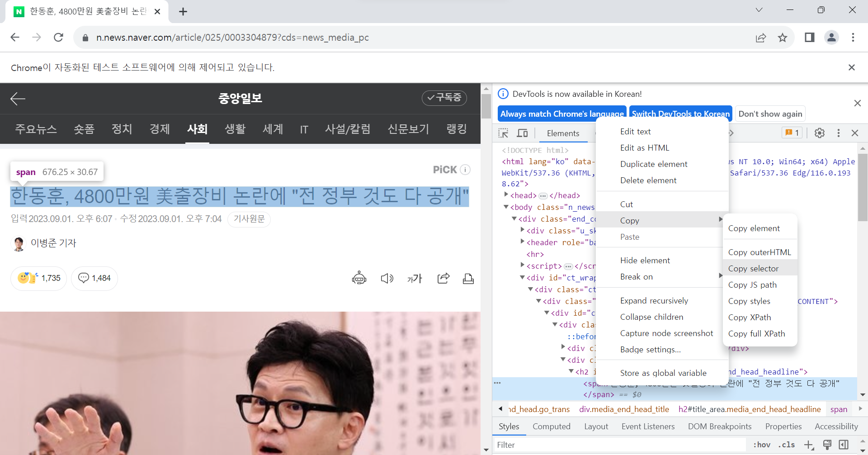Choose Copy full XPath option
The image size is (868, 455).
click(x=760, y=334)
